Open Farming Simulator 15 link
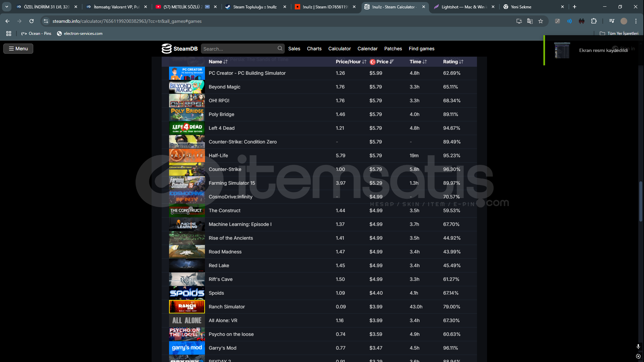 [x=232, y=183]
